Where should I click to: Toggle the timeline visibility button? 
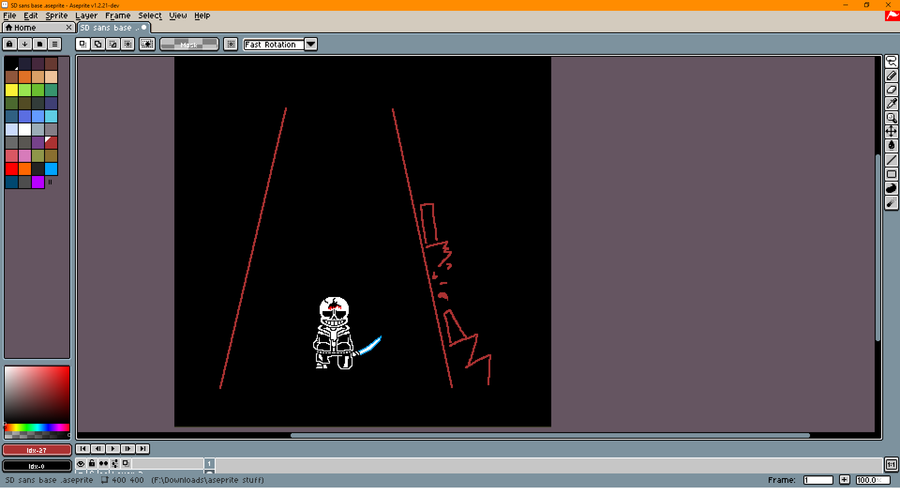(891, 464)
